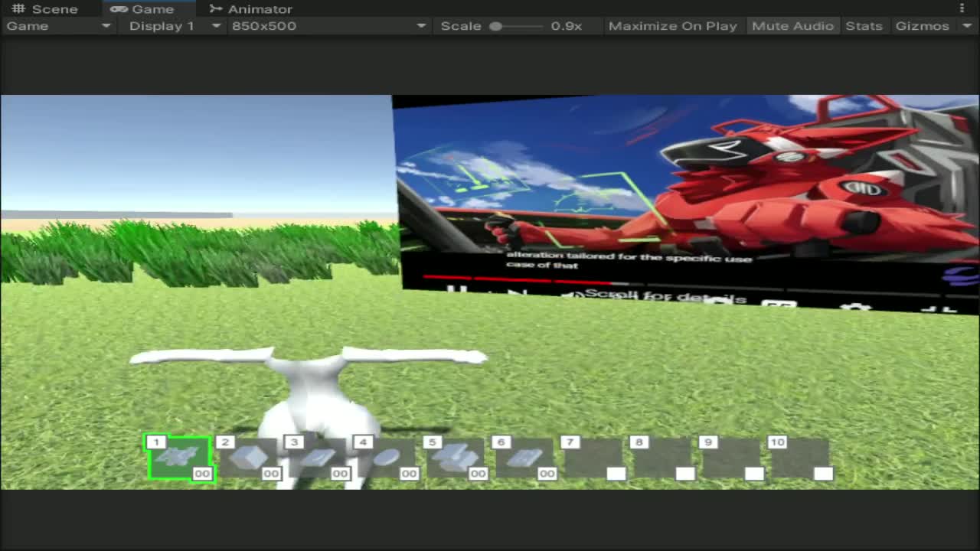Click the Scale slider handle

[496, 26]
